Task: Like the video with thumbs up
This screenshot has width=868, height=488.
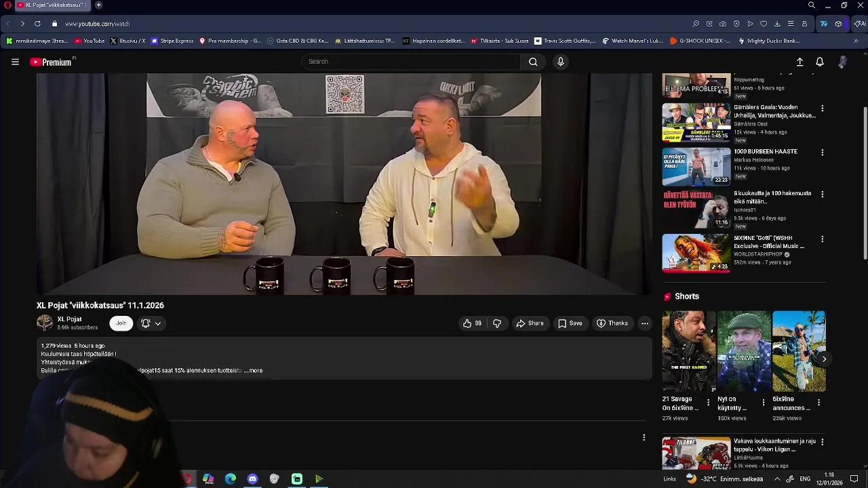Action: coord(473,323)
